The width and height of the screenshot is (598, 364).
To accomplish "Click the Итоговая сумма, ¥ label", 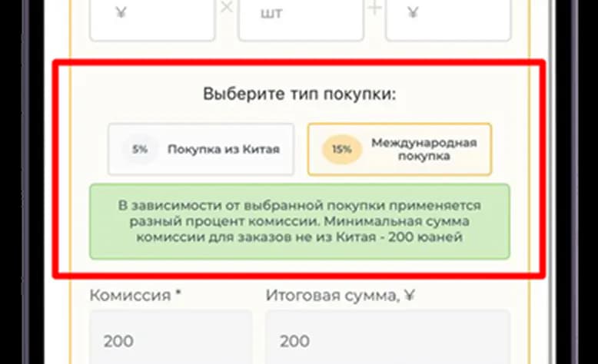I will (341, 295).
